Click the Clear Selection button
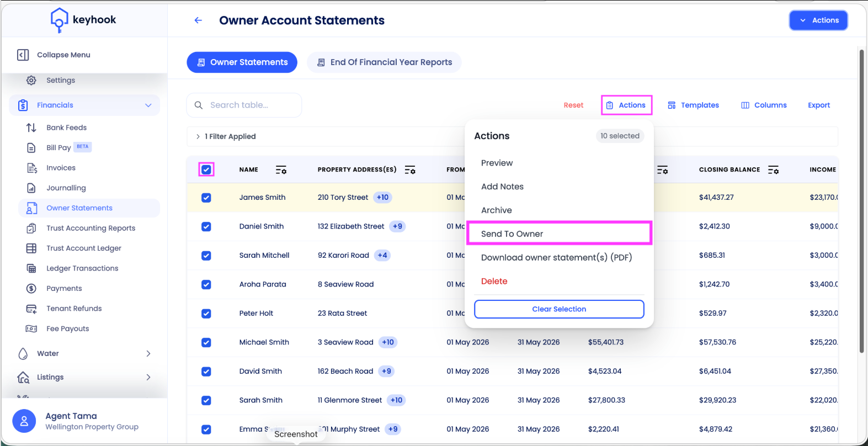This screenshot has height=446, width=868. [x=559, y=309]
